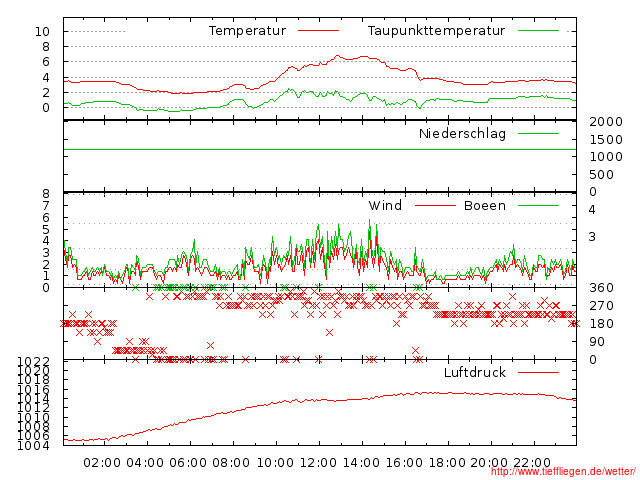640x480 pixels.
Task: Click the 16:00 time axis label
Action: point(404,463)
